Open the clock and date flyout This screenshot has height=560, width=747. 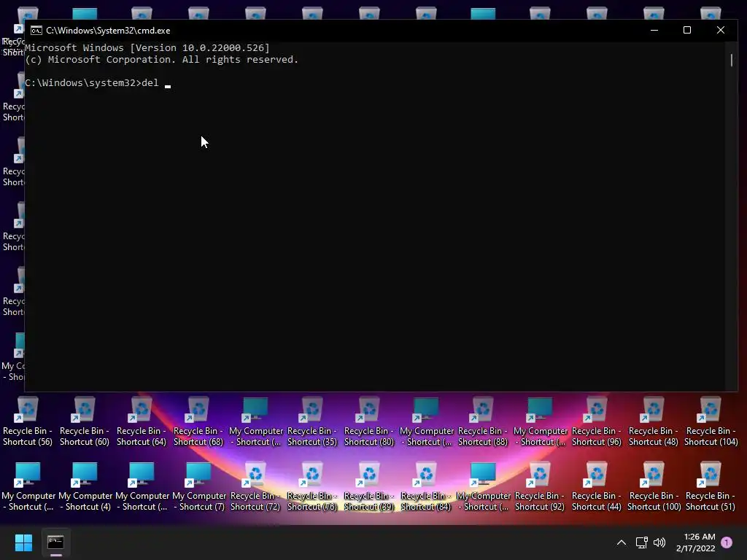(695, 542)
